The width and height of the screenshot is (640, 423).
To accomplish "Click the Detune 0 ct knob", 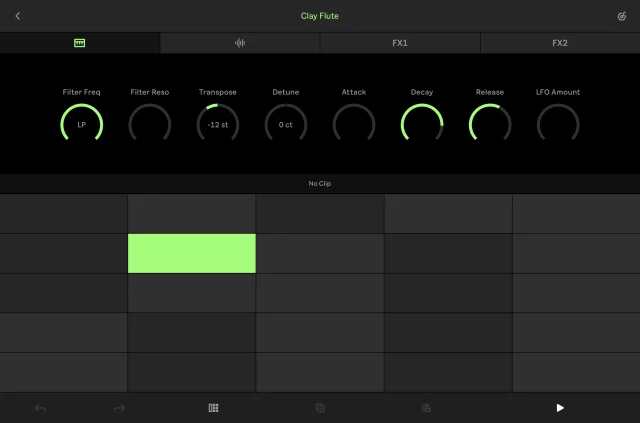I will click(x=286, y=125).
